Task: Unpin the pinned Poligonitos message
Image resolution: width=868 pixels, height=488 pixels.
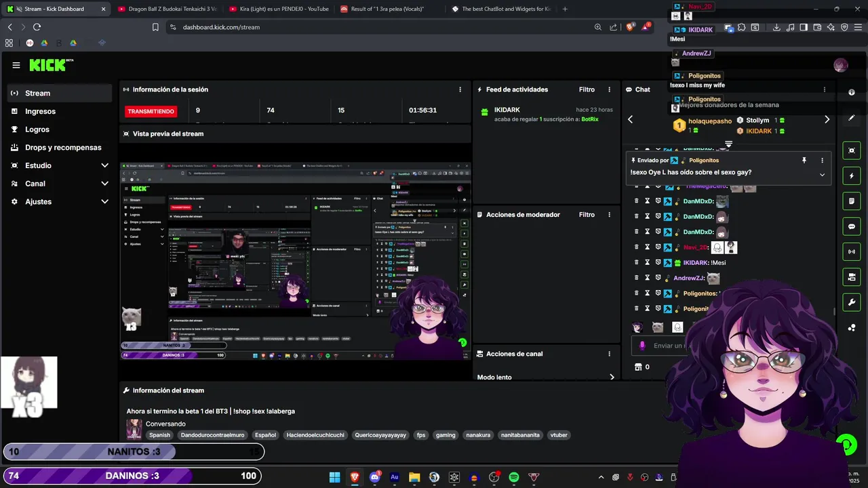Action: point(804,161)
